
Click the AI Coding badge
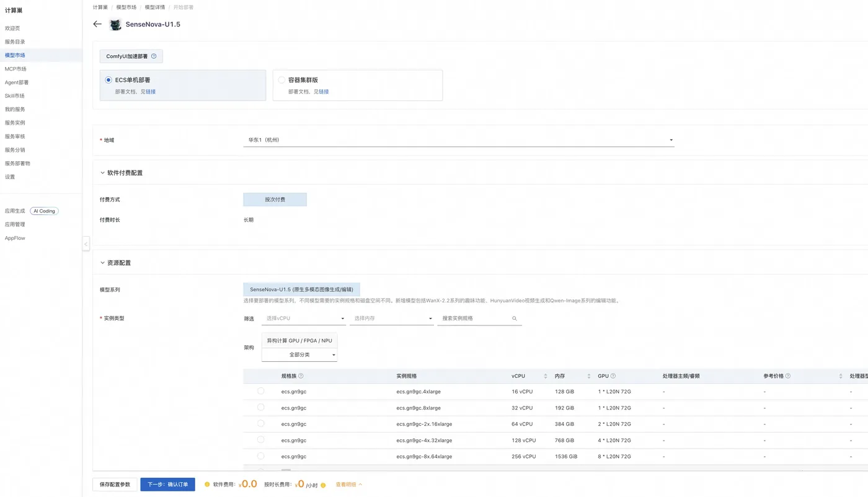point(45,211)
